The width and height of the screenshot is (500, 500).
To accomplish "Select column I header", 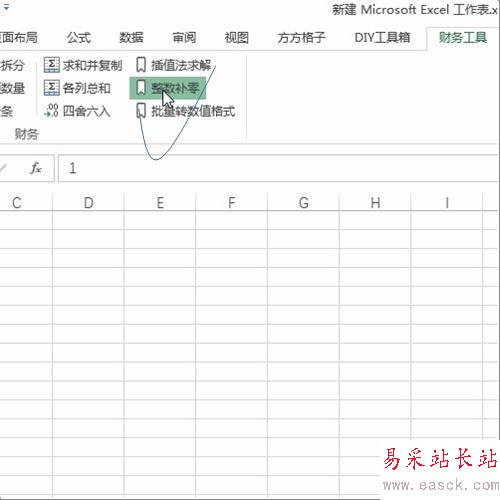I will pos(447,202).
